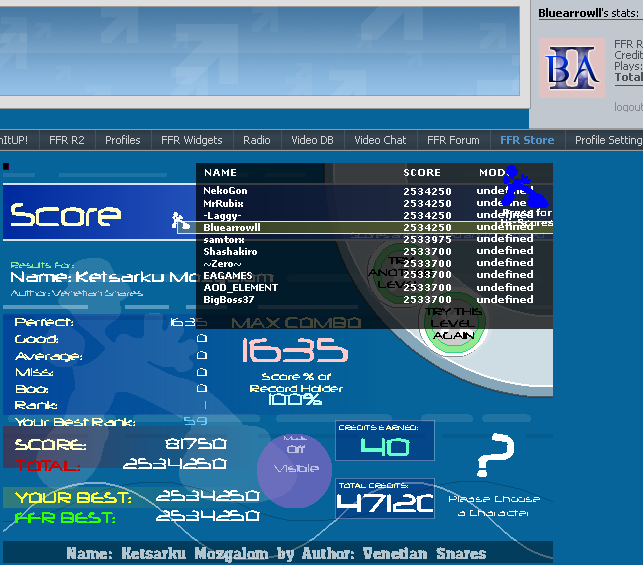Click the blue dancer high-scores icon
Image resolution: width=643 pixels, height=565 pixels.
coord(518,186)
